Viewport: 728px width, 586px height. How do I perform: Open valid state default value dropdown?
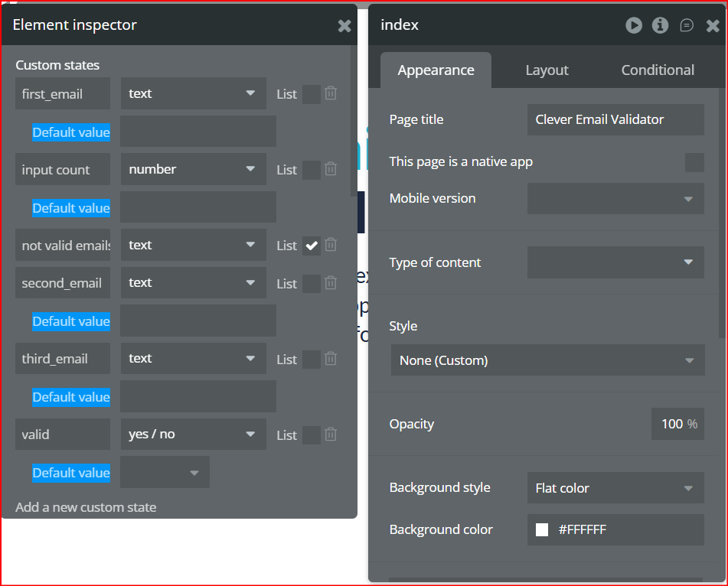pos(165,472)
